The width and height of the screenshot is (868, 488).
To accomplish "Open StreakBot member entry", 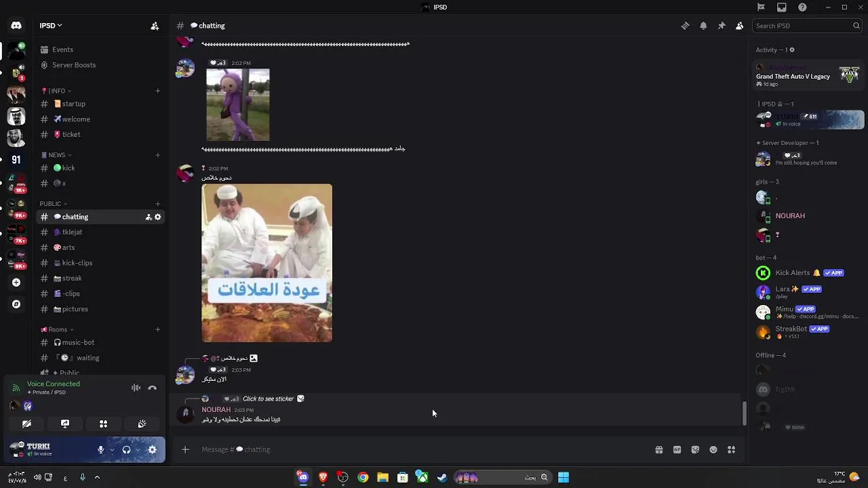I will click(x=807, y=332).
